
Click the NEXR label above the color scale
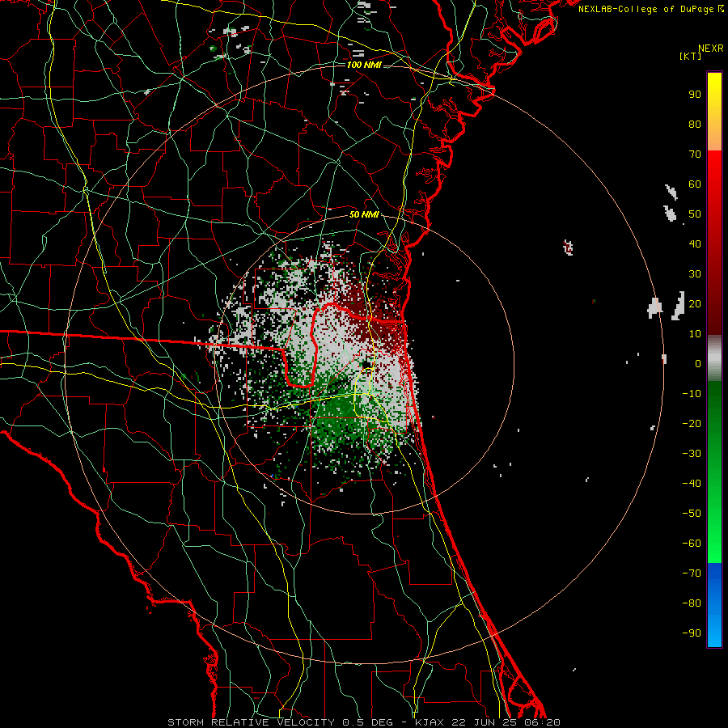[710, 49]
